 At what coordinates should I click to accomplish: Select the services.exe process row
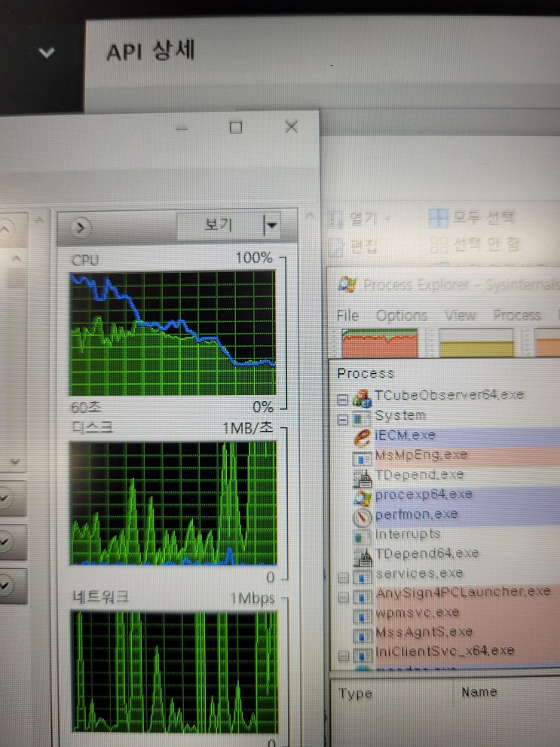[x=419, y=574]
